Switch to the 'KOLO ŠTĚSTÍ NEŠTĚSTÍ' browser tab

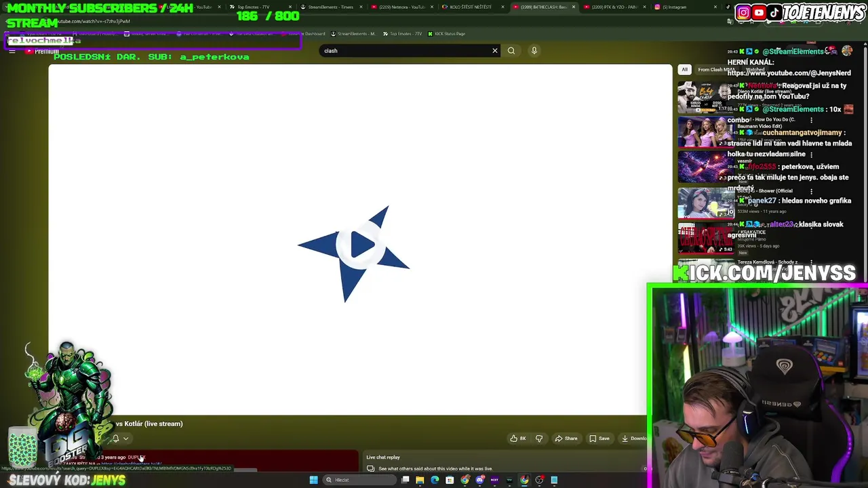[x=471, y=7]
